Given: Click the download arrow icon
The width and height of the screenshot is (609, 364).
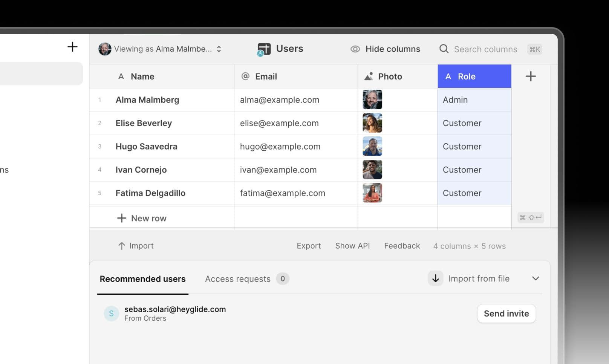Looking at the screenshot, I should click(436, 278).
